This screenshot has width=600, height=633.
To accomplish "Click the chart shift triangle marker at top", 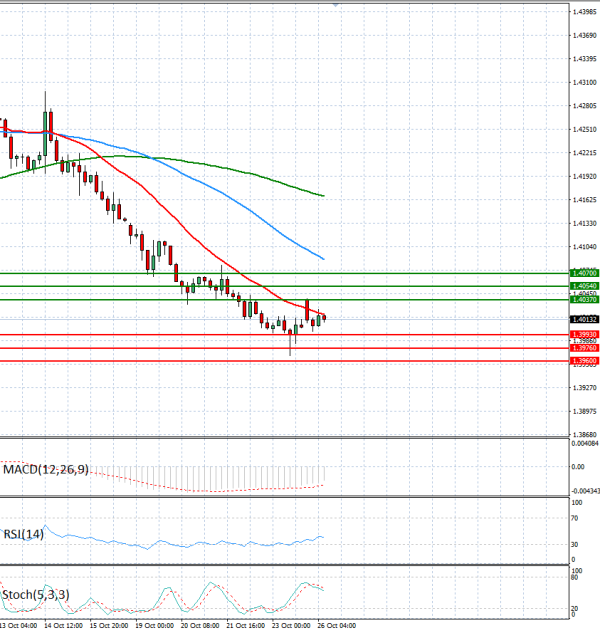I will click(336, 4).
